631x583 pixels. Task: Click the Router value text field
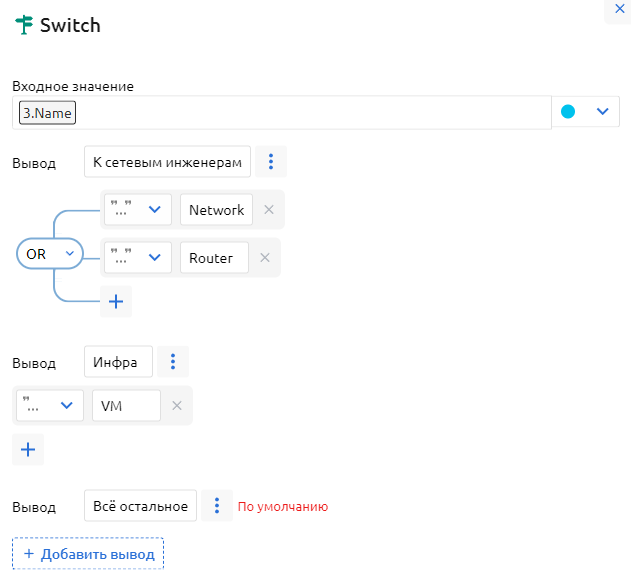click(214, 258)
